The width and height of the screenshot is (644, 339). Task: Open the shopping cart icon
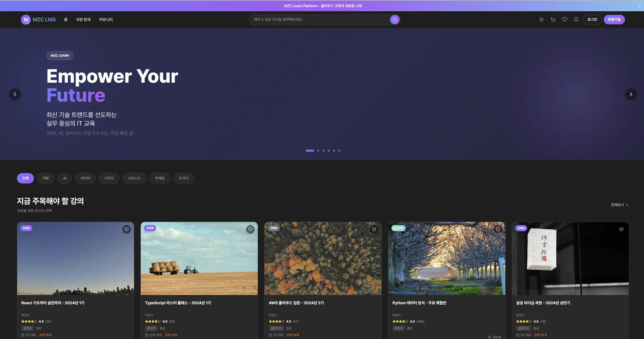tap(553, 19)
